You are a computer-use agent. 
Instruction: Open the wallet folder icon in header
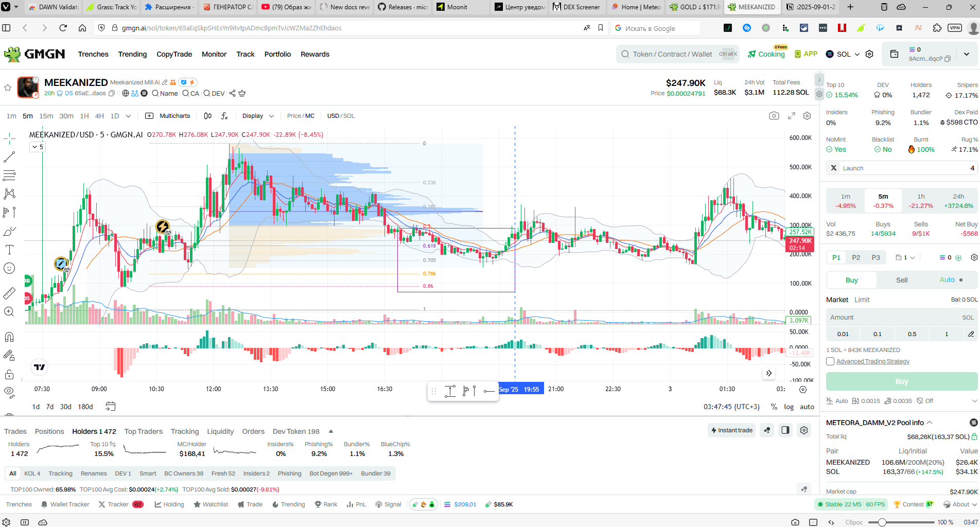pos(894,54)
